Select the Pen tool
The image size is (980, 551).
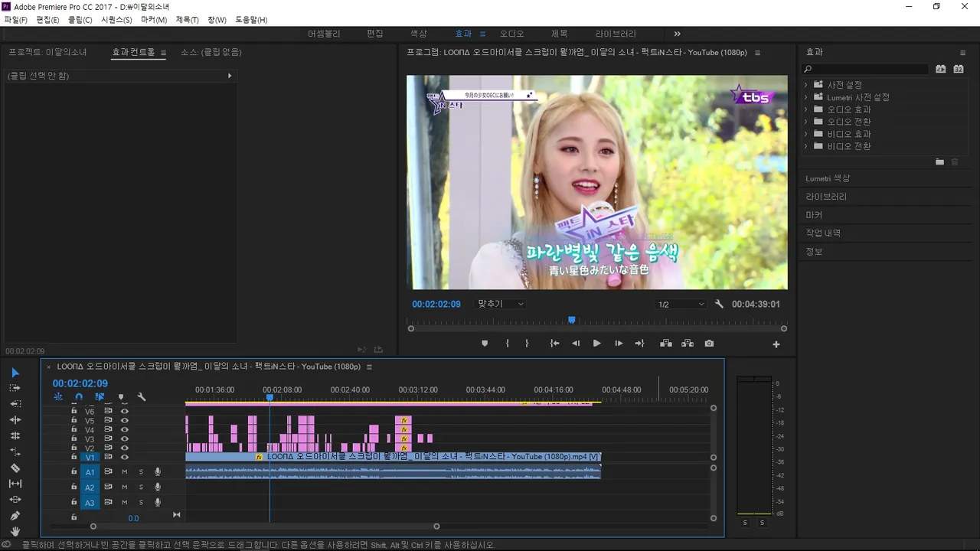(x=15, y=516)
